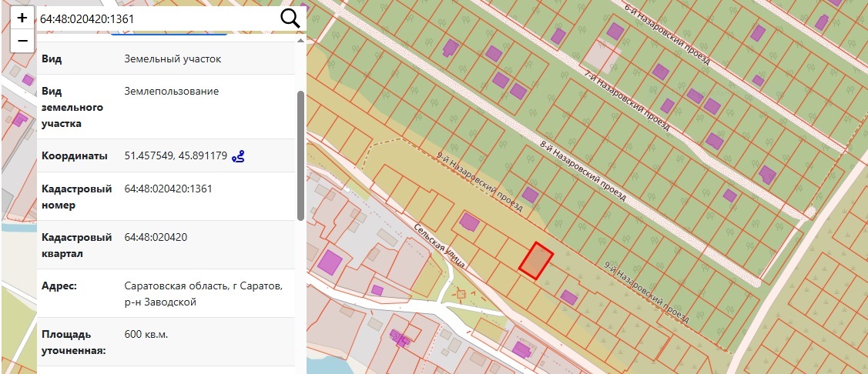Zoom in with the plus button
Viewport: 868px width, 374px height.
coord(22,17)
